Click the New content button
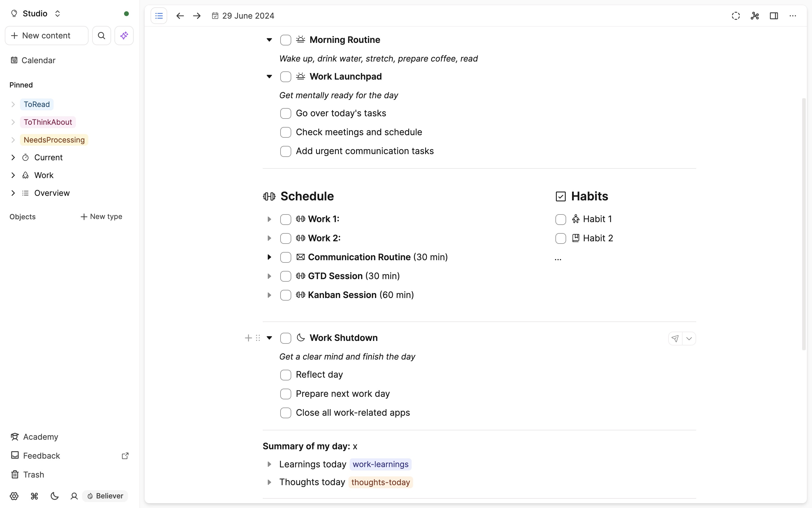Screen dimensions: 812x508 click(x=47, y=36)
